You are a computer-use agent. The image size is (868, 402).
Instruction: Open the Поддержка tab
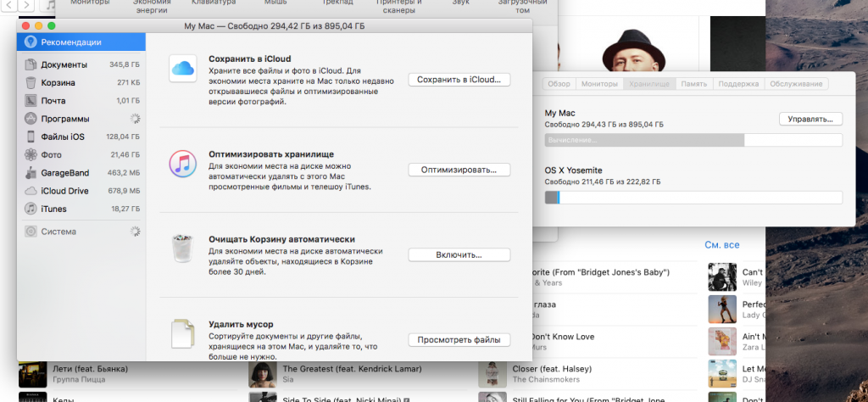coord(738,84)
